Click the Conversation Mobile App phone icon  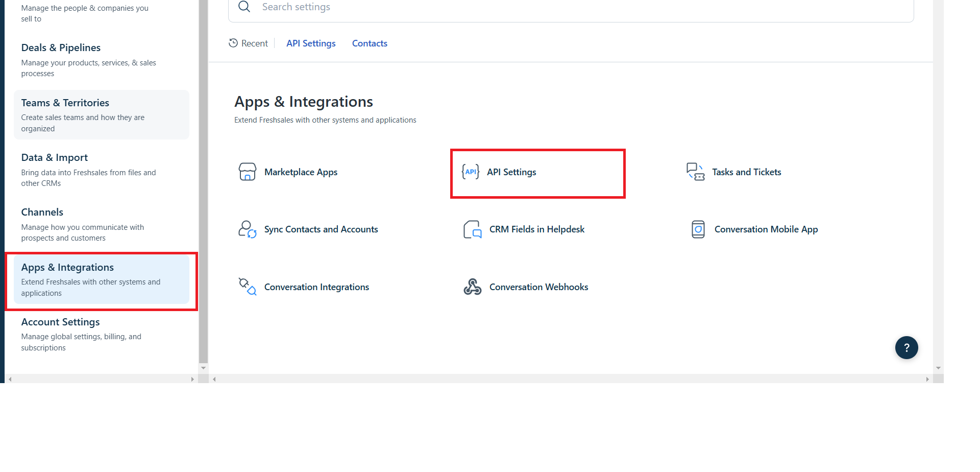(x=698, y=229)
